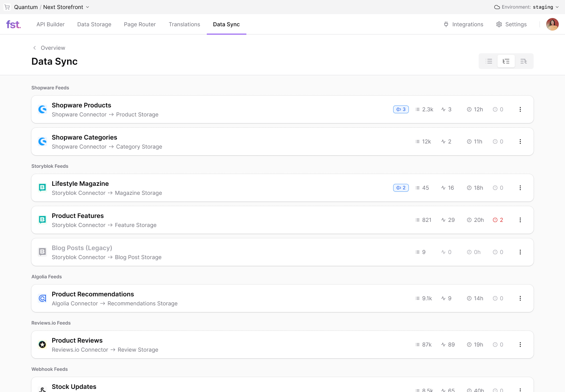Click the 12k record count on Shopware Categories
Viewport: 565px width, 392px height.
tap(423, 142)
